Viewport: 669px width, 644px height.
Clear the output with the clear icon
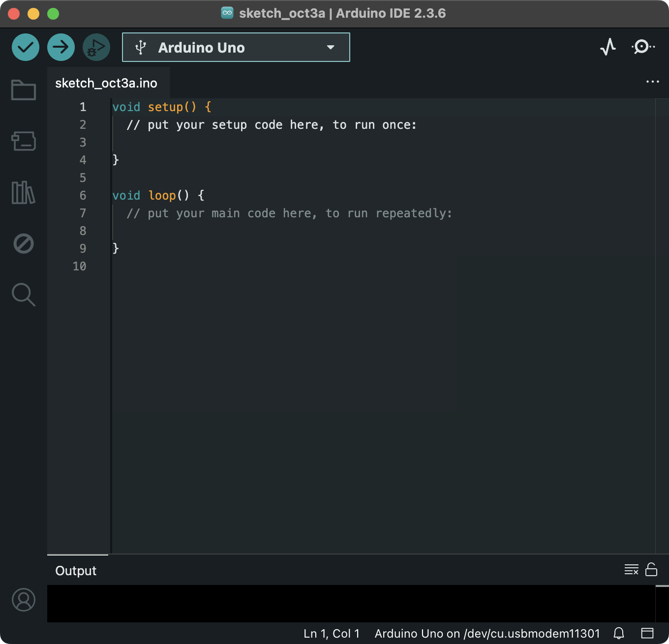(631, 570)
